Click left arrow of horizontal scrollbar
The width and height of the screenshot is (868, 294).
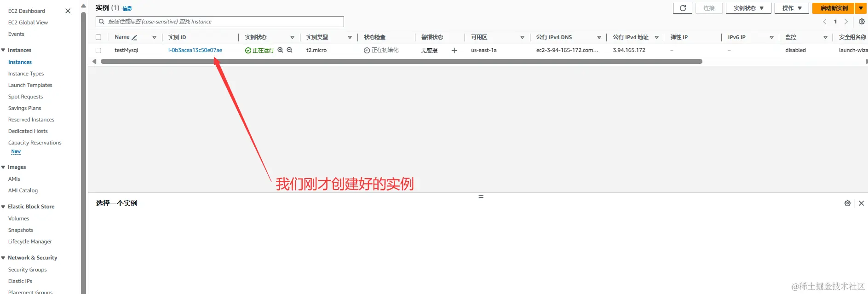pyautogui.click(x=94, y=61)
